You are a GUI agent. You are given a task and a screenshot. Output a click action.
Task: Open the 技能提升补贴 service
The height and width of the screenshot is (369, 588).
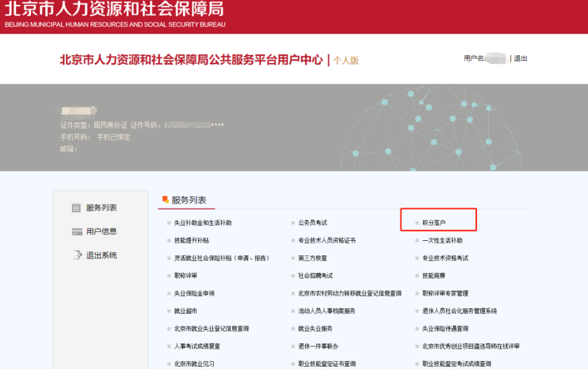[x=192, y=240]
